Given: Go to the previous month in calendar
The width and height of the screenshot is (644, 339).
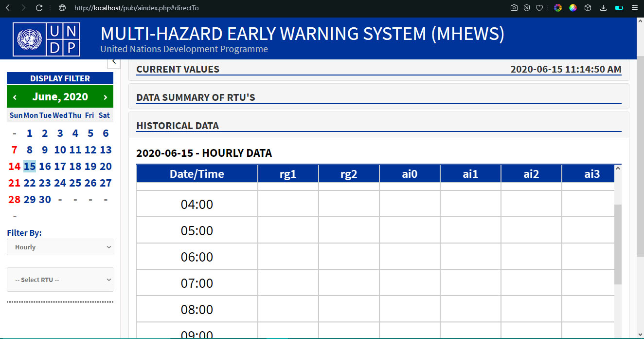Looking at the screenshot, I should pos(15,97).
